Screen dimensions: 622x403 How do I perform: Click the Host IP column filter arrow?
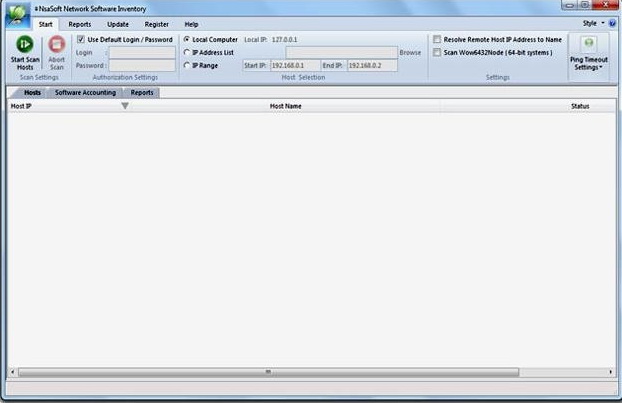tap(125, 106)
